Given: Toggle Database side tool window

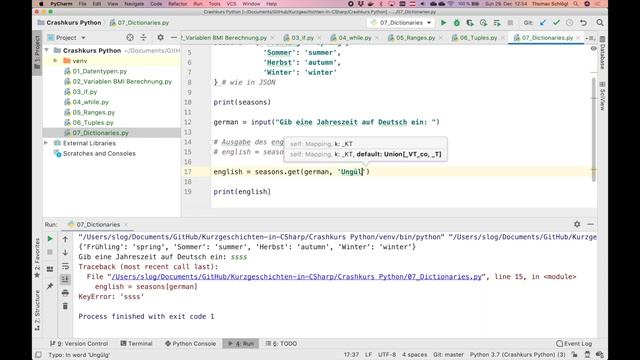Looking at the screenshot, I should click(x=602, y=52).
